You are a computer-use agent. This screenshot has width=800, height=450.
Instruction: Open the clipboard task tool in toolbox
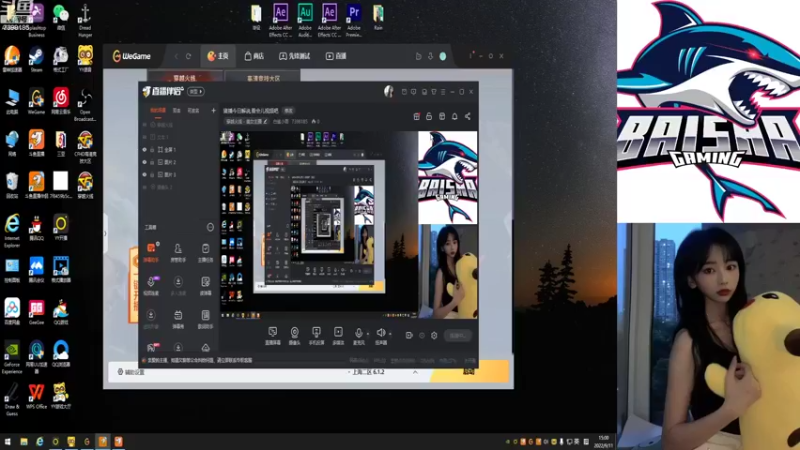coord(205,252)
